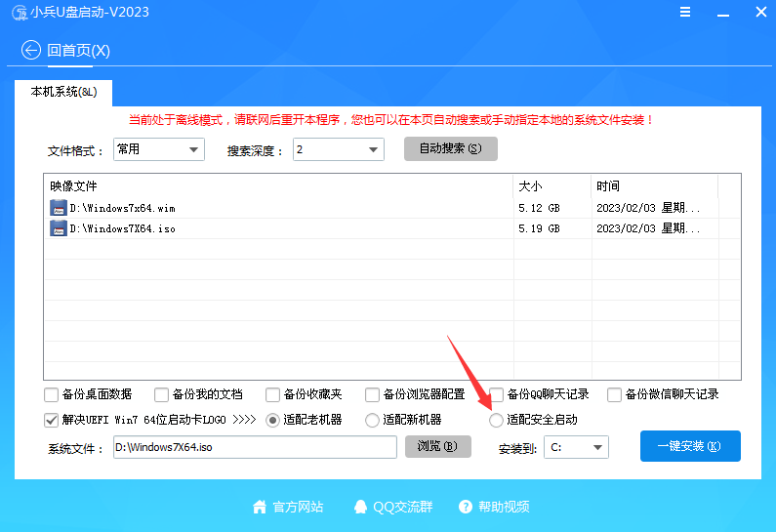Screen dimensions: 776x532
Task: Select 适配老机器 radio button
Action: [x=272, y=420]
